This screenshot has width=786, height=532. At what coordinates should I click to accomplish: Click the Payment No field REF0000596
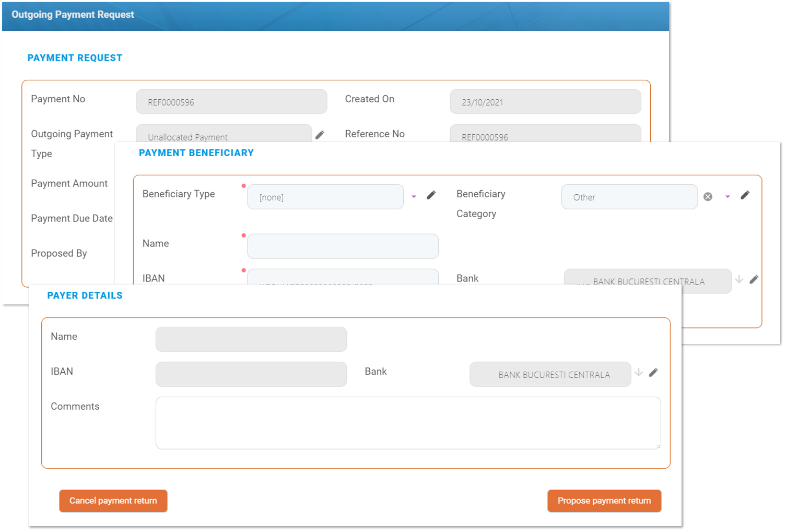231,102
